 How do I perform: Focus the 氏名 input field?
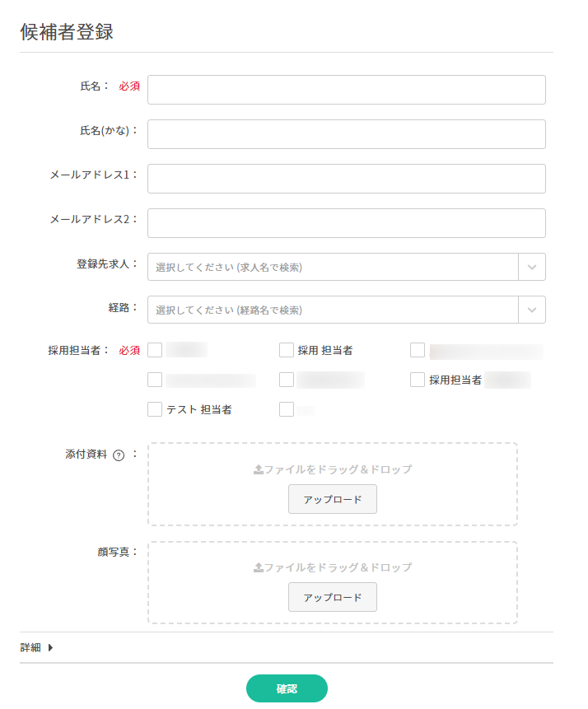(x=347, y=90)
